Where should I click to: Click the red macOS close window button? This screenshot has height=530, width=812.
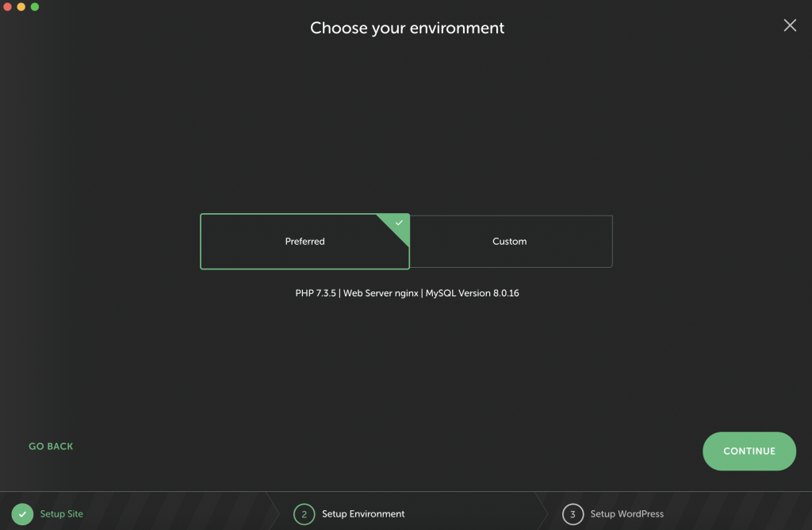8,7
